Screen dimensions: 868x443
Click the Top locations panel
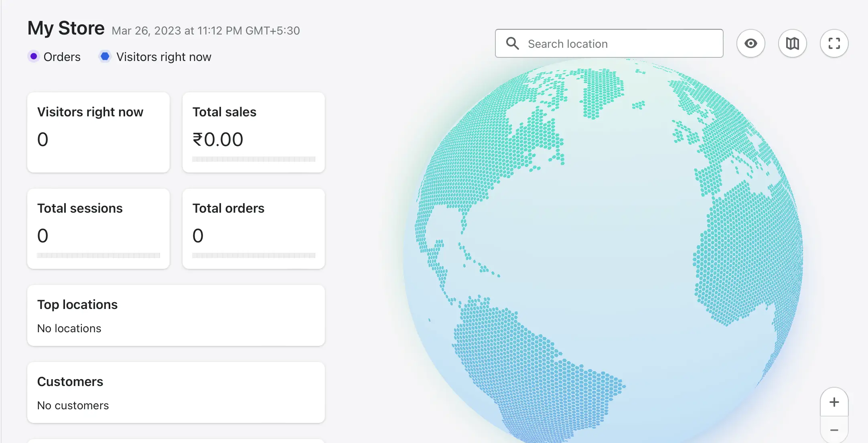[x=176, y=315]
